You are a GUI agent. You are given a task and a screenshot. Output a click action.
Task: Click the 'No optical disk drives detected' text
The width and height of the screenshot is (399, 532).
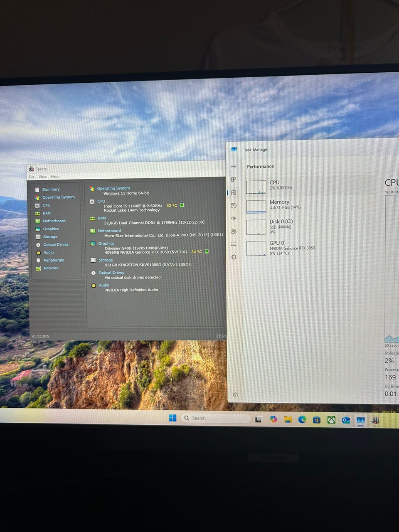[x=133, y=278]
